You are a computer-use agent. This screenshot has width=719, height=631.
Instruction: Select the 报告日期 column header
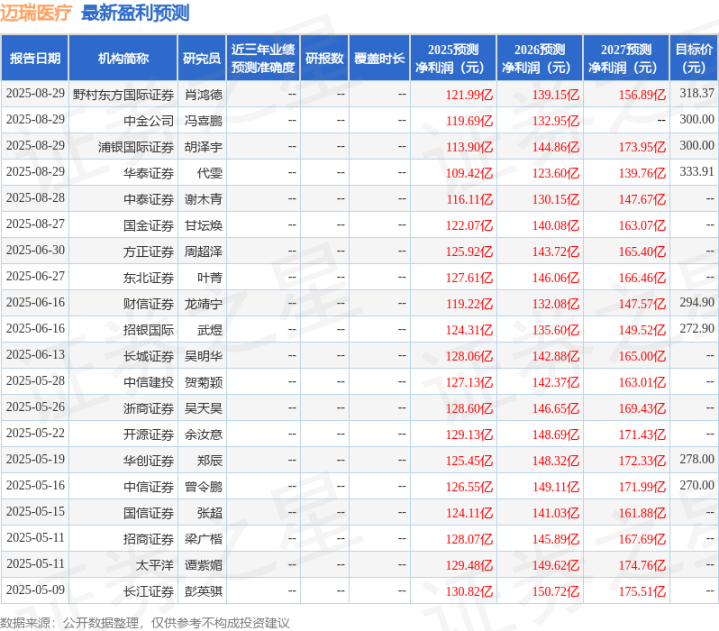click(35, 58)
